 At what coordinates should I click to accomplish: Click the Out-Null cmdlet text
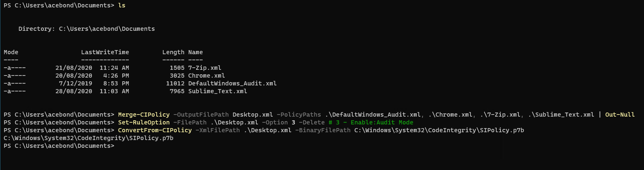[x=620, y=115]
